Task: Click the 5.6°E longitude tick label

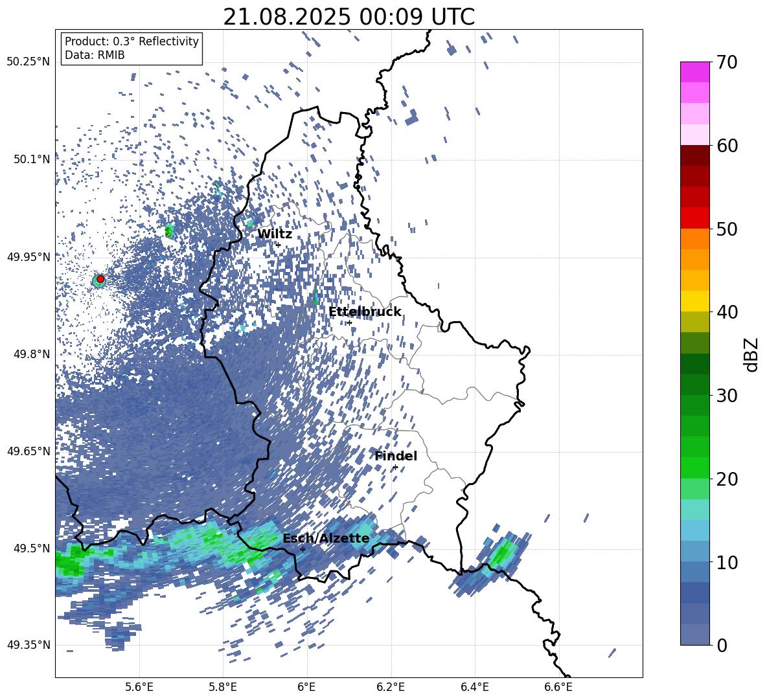Action: pos(139,687)
